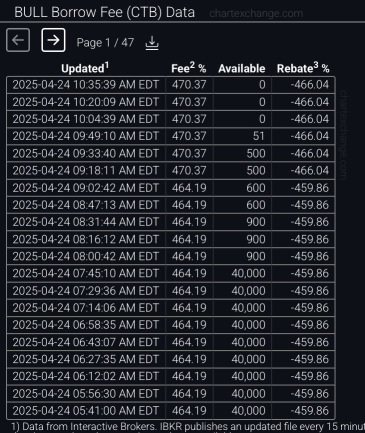Click the 09:18:11 AM rebate -466.04 cell
This screenshot has height=433, width=365.
310,171
